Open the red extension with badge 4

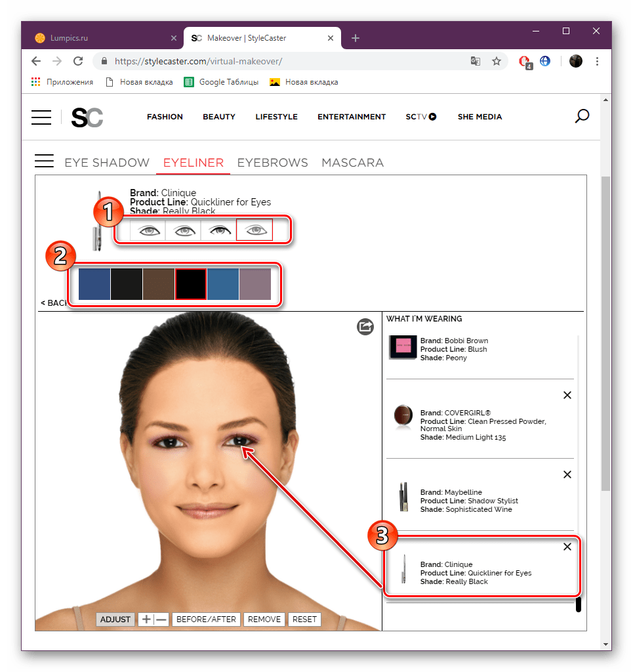525,62
